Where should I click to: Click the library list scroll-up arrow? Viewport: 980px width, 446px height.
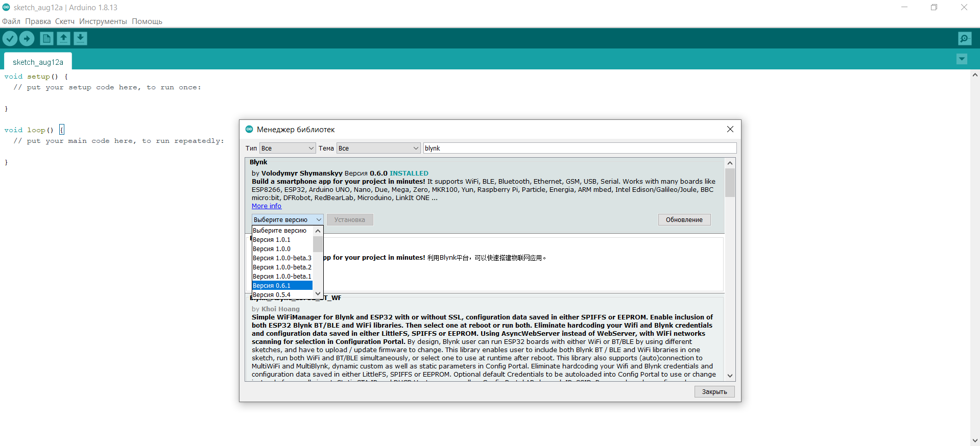click(730, 163)
